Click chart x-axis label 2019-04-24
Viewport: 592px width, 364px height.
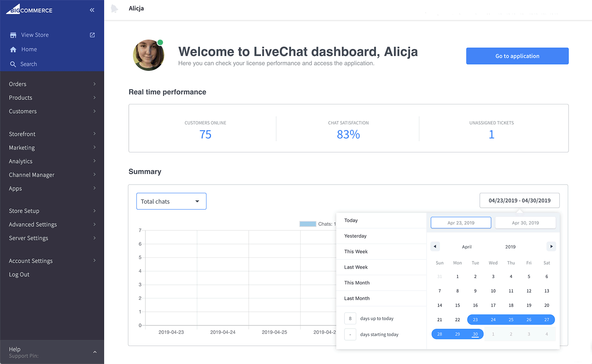pyautogui.click(x=223, y=332)
